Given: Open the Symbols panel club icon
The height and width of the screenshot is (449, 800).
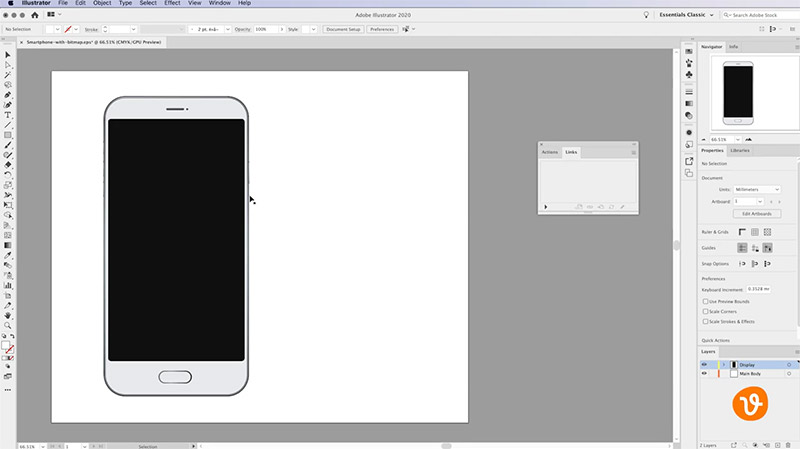Looking at the screenshot, I should 689,74.
